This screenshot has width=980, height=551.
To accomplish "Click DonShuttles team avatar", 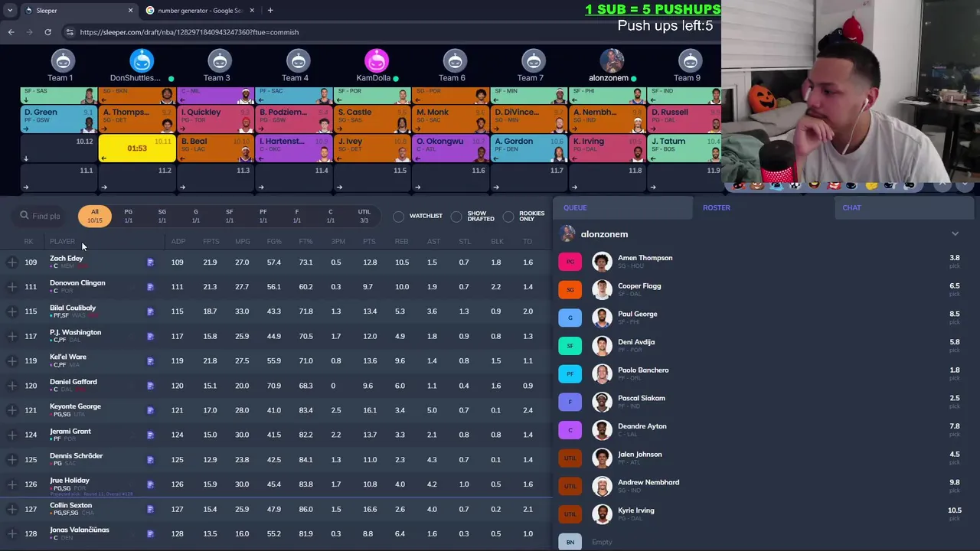I will 142,60.
